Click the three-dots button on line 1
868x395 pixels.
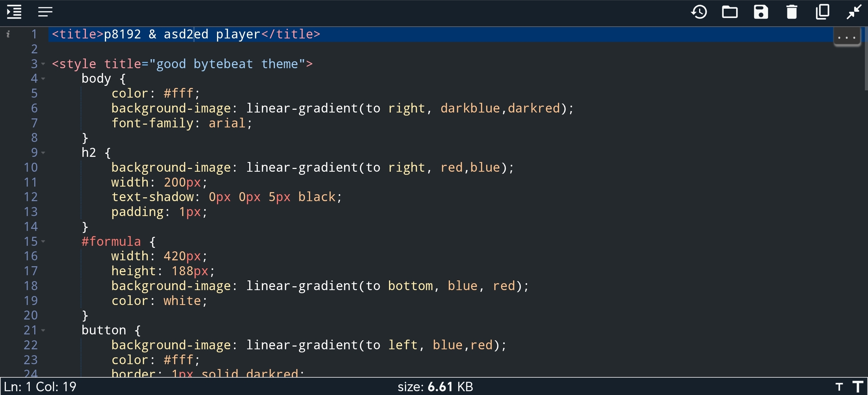[x=847, y=36]
